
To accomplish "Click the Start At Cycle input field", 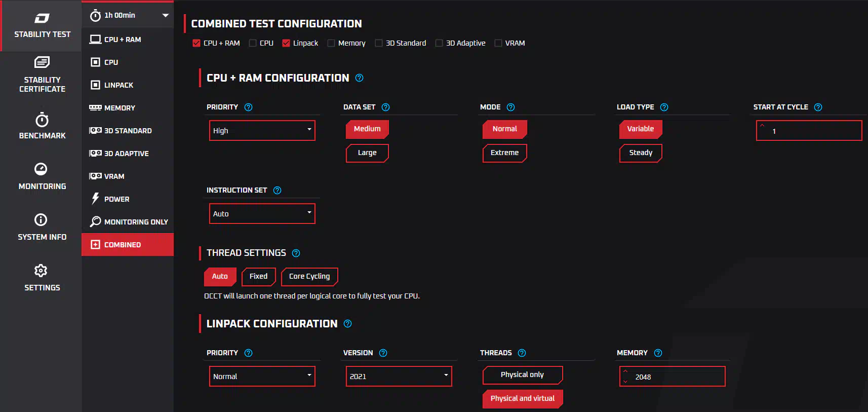I will (809, 130).
